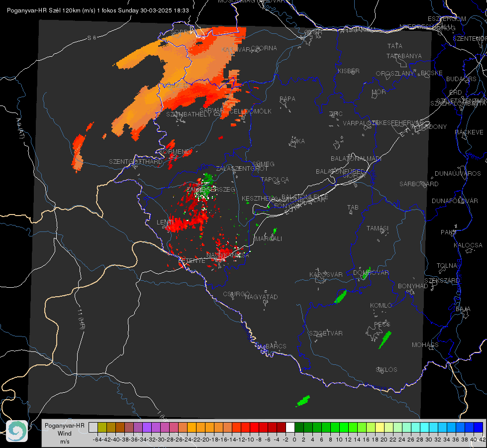487x448 pixels.
Task: Click the LETENYE town label
Action: pos(192,260)
